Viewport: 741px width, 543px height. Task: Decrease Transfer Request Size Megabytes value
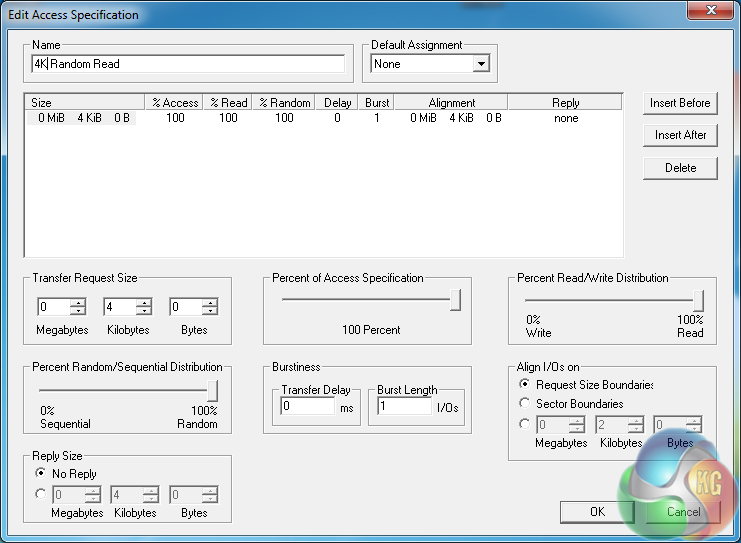pos(78,311)
